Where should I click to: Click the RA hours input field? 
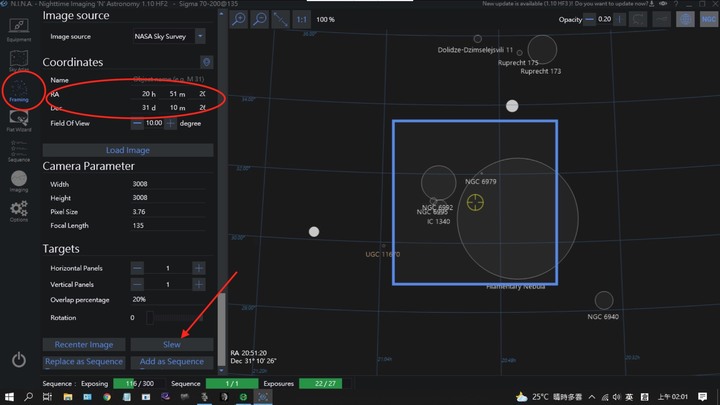(149, 93)
